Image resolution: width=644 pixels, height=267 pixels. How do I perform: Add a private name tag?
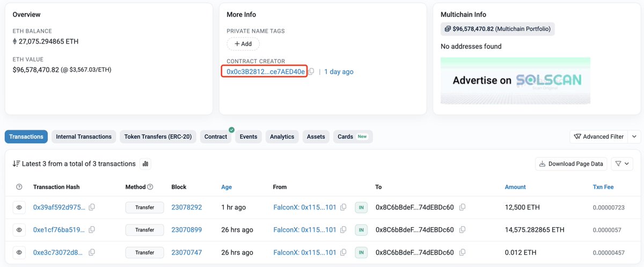(x=243, y=44)
